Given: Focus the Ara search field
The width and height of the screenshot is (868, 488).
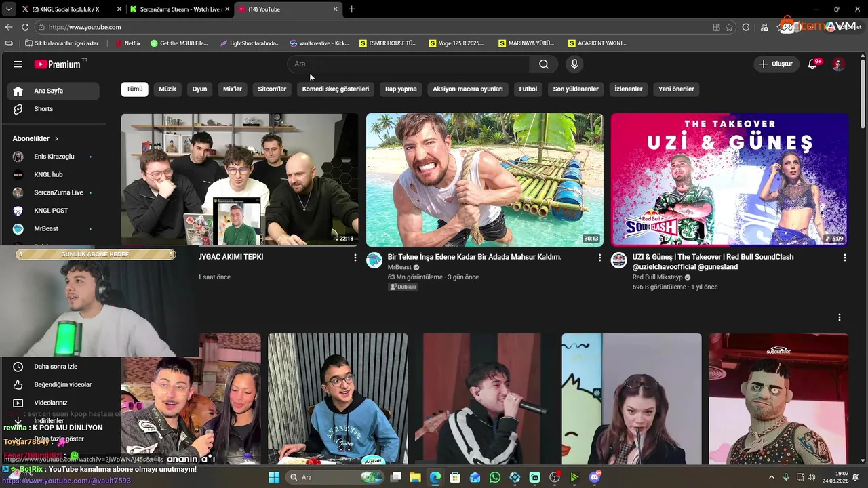Looking at the screenshot, I should point(408,64).
